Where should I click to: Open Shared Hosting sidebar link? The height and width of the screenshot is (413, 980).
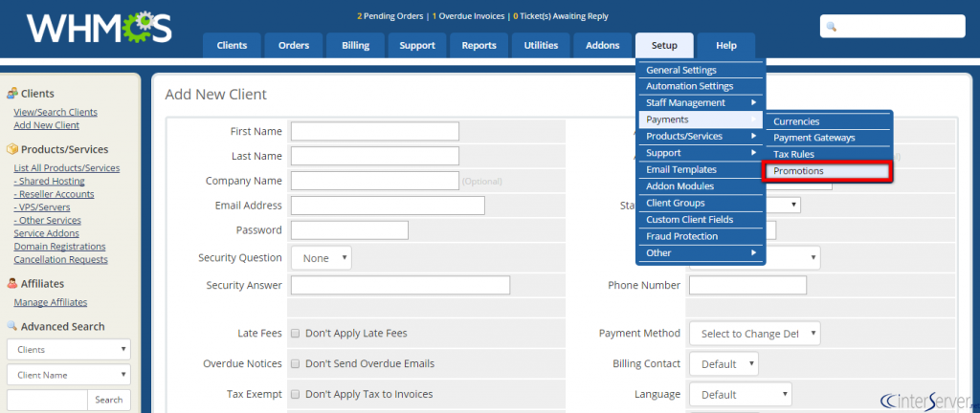click(50, 182)
